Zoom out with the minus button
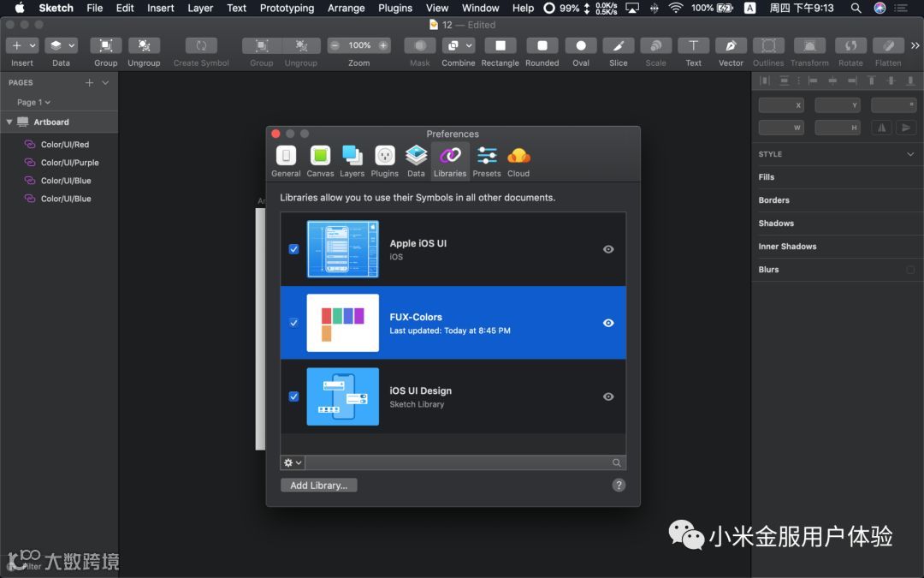 335,45
